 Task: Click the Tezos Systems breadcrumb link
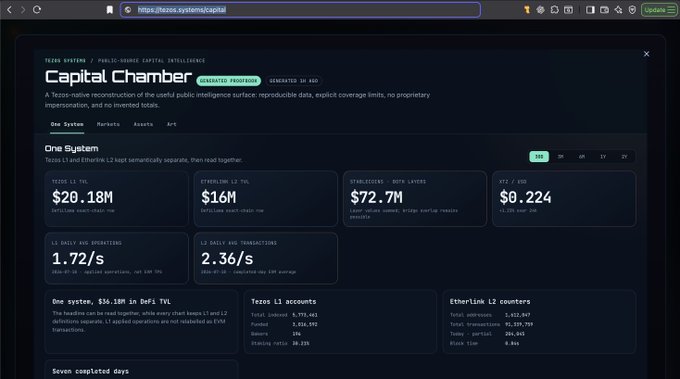tap(65, 61)
